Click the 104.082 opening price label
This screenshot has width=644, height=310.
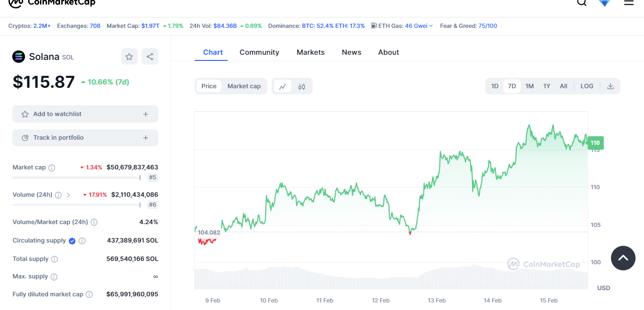pyautogui.click(x=209, y=233)
